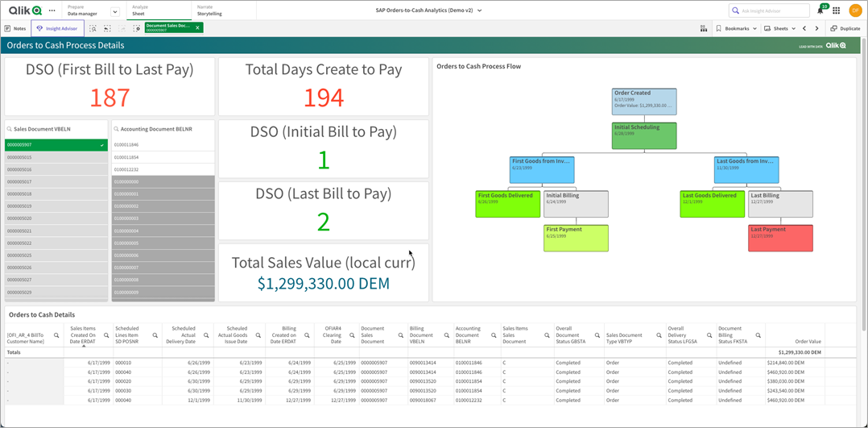The image size is (868, 428).
Task: Go to the next sheet arrow
Action: [817, 28]
